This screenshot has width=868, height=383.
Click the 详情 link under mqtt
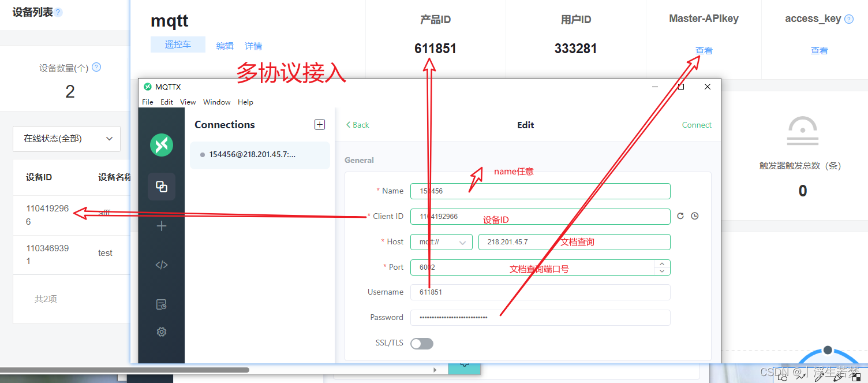pyautogui.click(x=253, y=46)
